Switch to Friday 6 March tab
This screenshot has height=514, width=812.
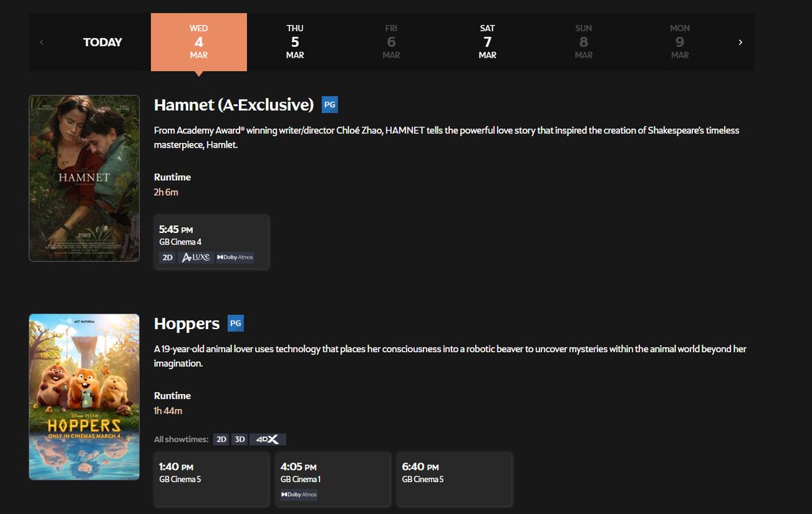click(x=391, y=42)
